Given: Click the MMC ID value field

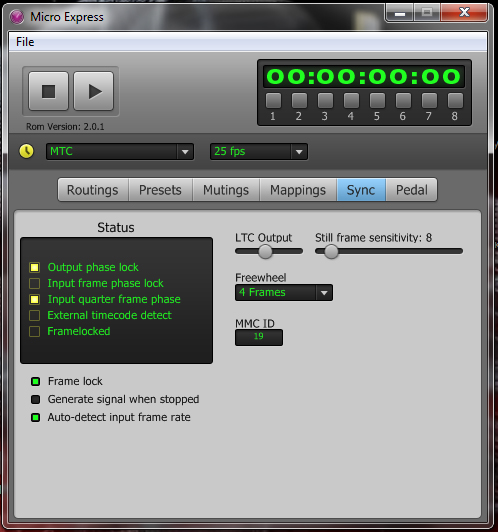Looking at the screenshot, I should click(x=259, y=337).
